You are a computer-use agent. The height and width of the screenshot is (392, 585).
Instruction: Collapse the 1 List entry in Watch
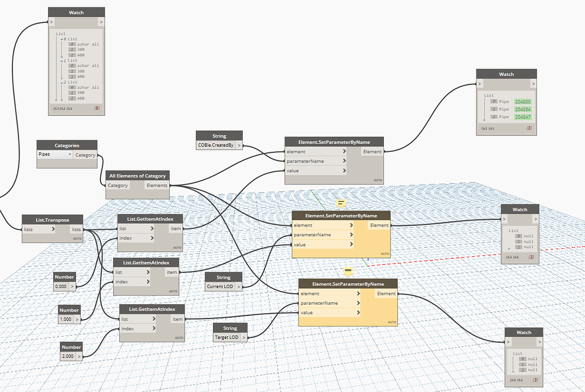tap(62, 60)
